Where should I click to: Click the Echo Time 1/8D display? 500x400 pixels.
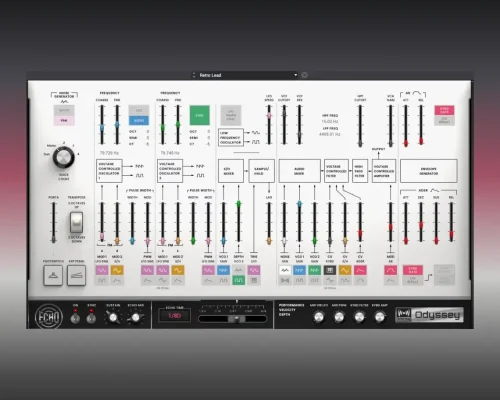[175, 315]
